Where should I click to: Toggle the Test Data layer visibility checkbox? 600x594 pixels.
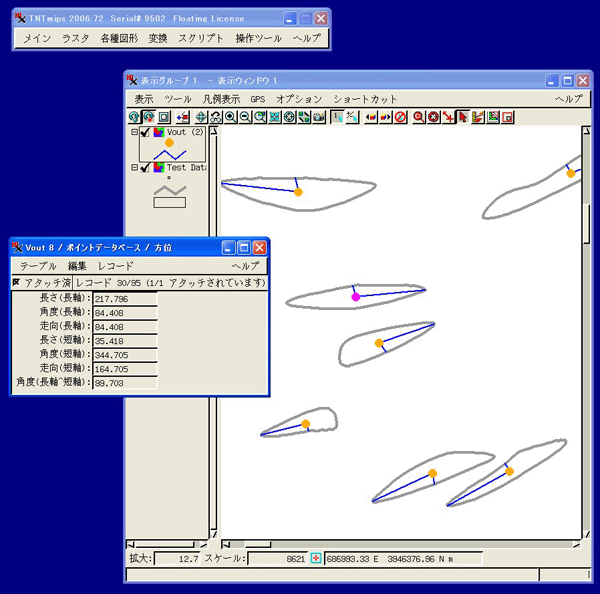pyautogui.click(x=146, y=168)
